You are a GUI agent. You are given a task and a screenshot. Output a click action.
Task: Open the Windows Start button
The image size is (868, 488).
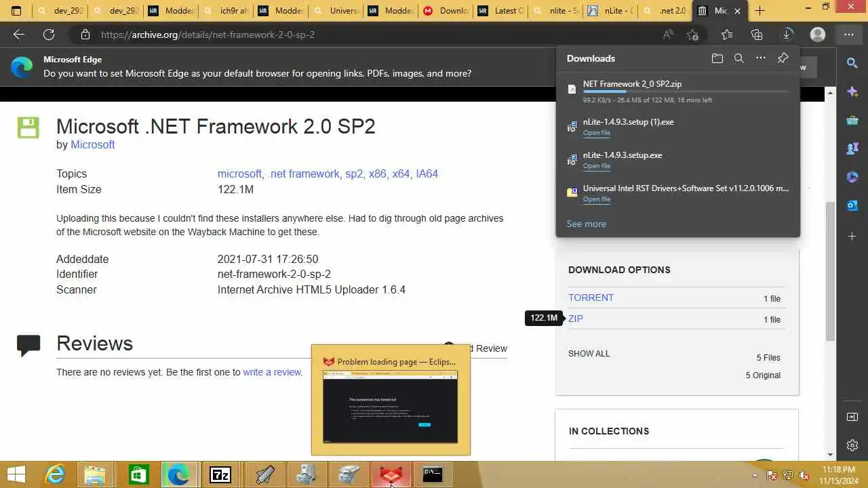pos(16,474)
